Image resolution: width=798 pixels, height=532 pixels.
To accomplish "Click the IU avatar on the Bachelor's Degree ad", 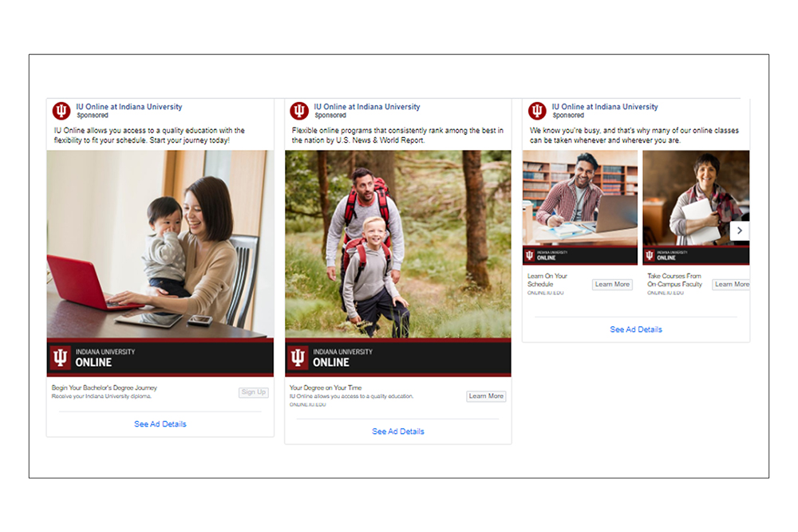I will (x=61, y=110).
